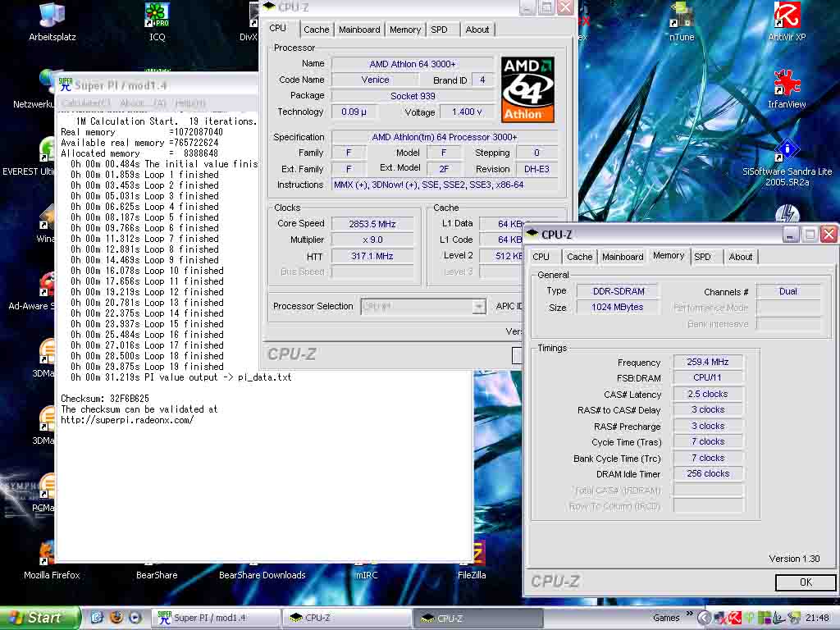Click Checksum: 32F6B625 line in Super PI
This screenshot has width=840, height=630.
105,399
